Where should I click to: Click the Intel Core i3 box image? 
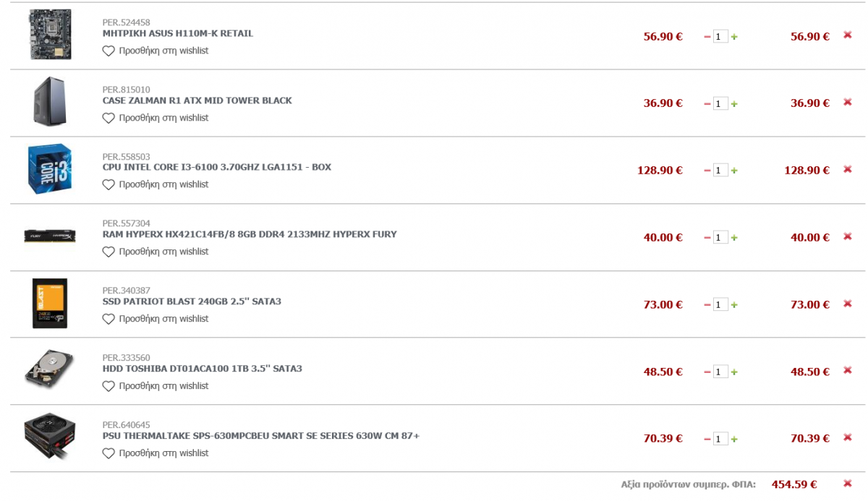click(x=50, y=169)
